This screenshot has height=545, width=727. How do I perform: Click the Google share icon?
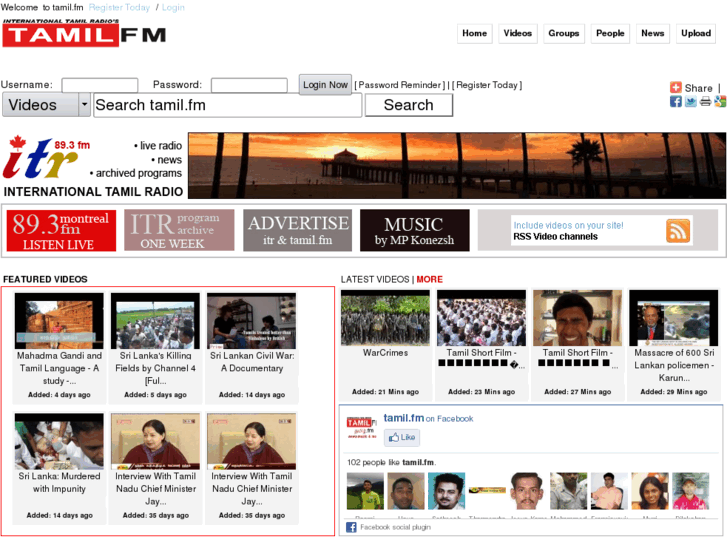pyautogui.click(x=720, y=101)
